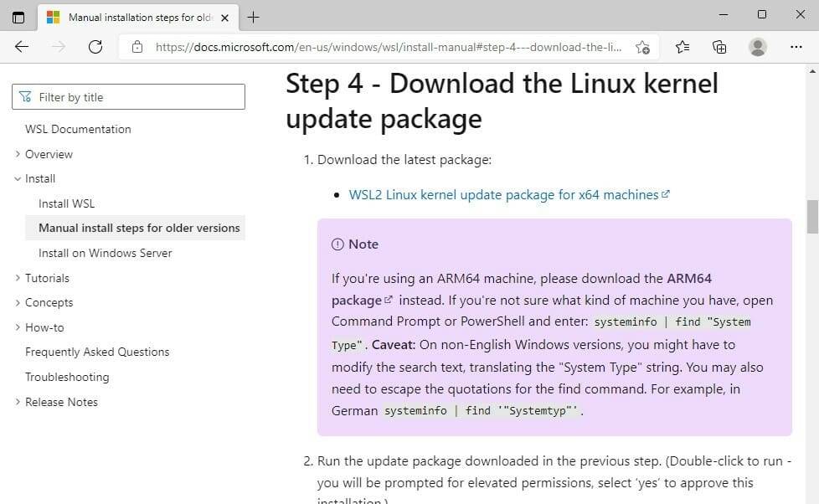Open the Collections panel
The width and height of the screenshot is (819, 504).
coord(719,47)
